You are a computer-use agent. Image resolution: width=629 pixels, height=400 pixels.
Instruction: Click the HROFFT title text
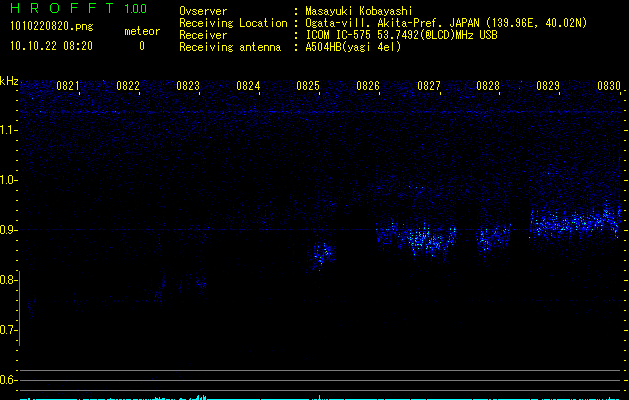(62, 8)
